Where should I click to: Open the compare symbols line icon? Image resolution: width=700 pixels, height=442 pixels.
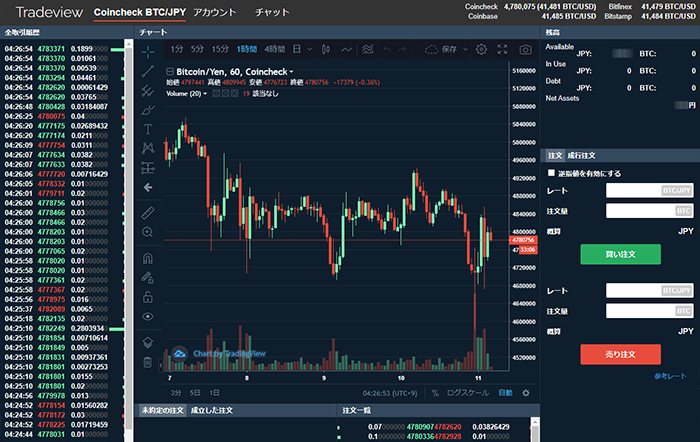(346, 50)
